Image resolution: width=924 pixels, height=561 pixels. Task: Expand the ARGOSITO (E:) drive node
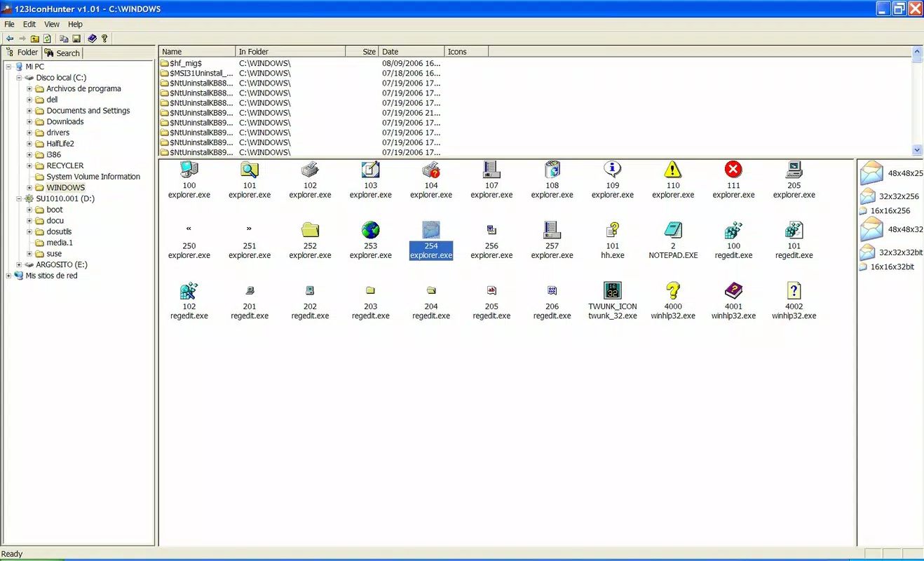[x=19, y=265]
